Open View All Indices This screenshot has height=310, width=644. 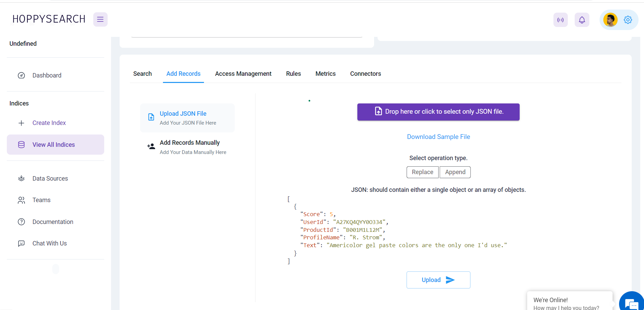click(x=55, y=145)
